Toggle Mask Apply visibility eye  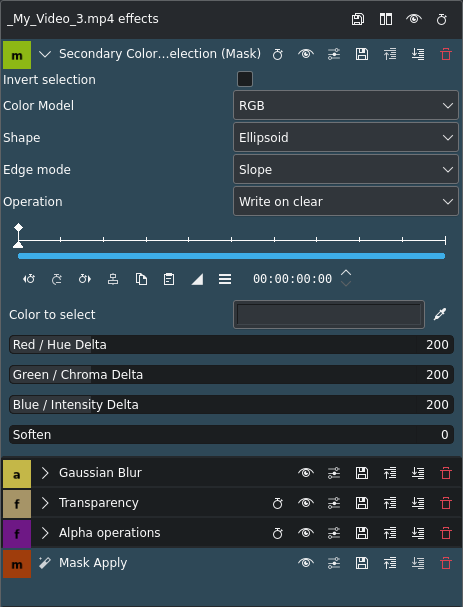(x=306, y=563)
